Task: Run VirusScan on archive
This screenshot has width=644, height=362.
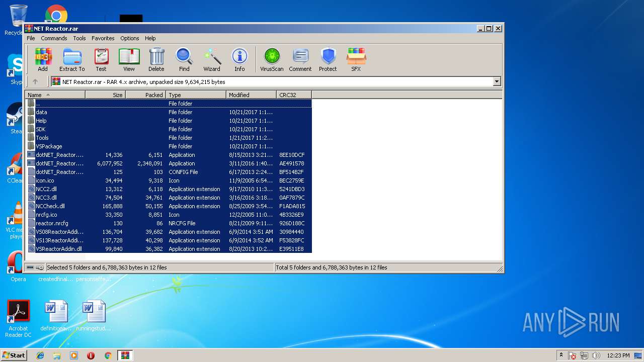Action: pyautogui.click(x=272, y=60)
